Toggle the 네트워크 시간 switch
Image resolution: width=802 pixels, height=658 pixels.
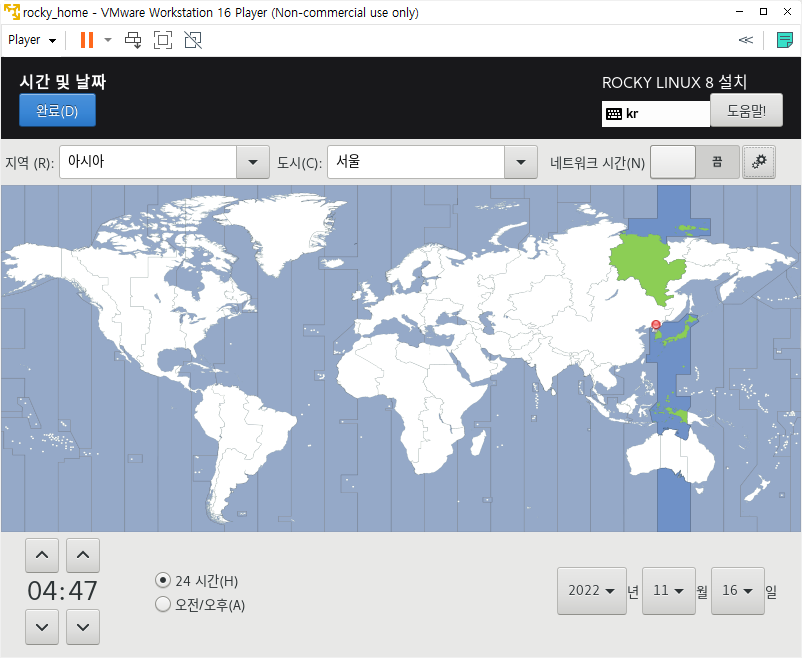point(695,162)
